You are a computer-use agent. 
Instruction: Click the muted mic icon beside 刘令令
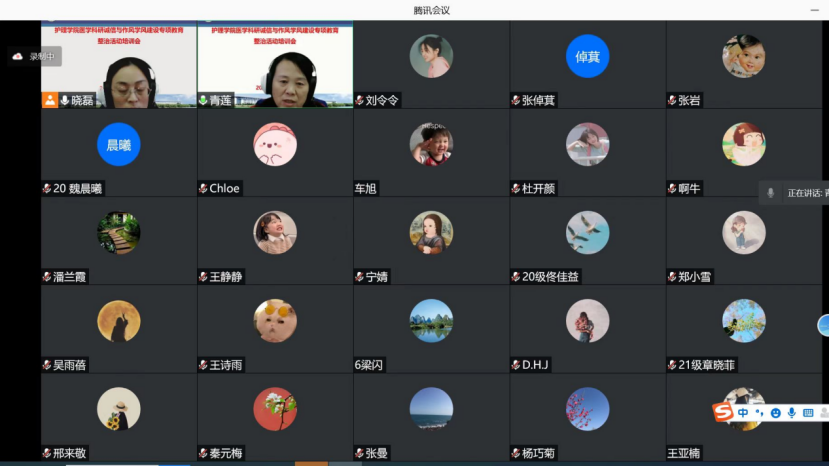(x=359, y=100)
